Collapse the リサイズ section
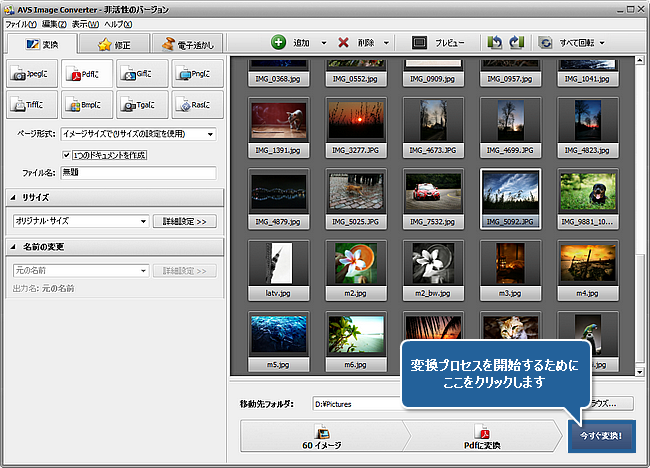Viewport: 650px width, 468px height. click(x=15, y=197)
